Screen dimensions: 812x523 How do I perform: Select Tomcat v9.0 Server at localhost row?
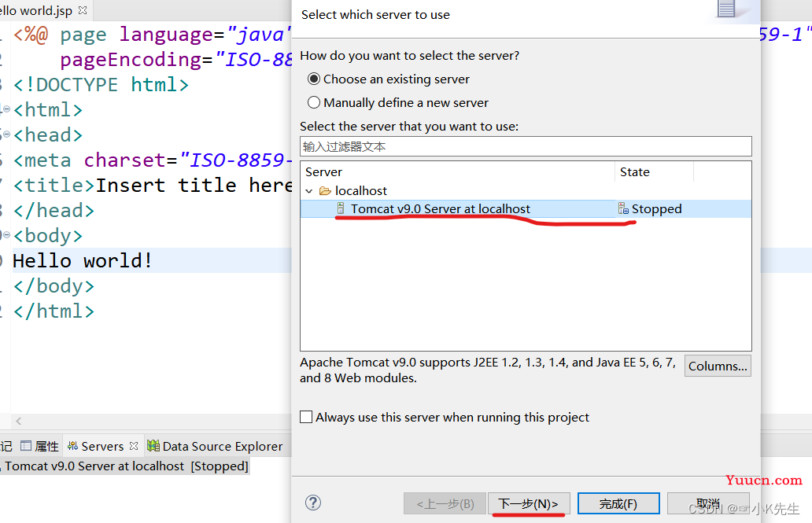[526, 208]
